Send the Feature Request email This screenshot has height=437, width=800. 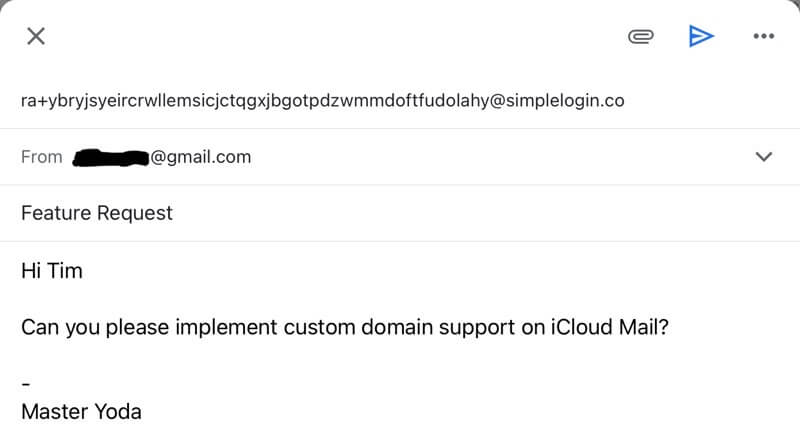point(701,36)
